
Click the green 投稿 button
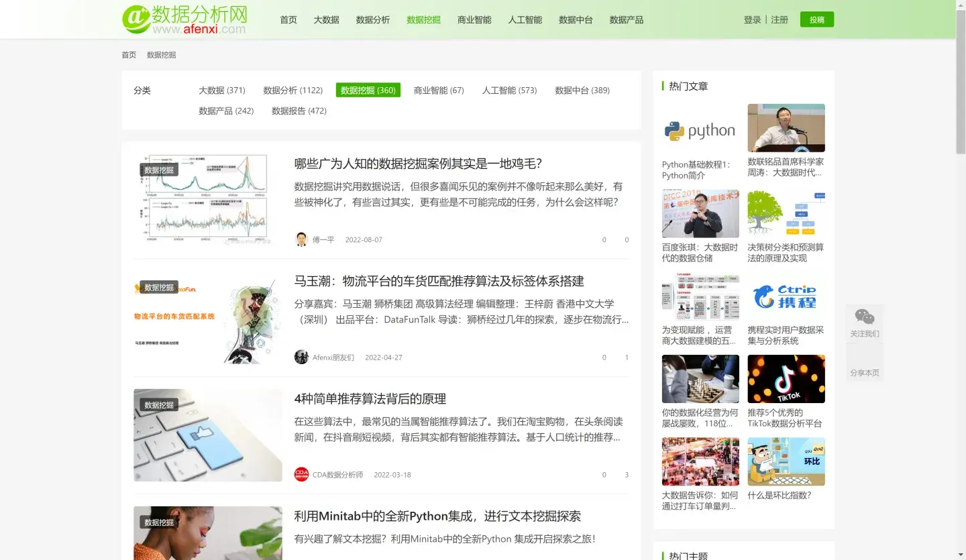coord(817,19)
